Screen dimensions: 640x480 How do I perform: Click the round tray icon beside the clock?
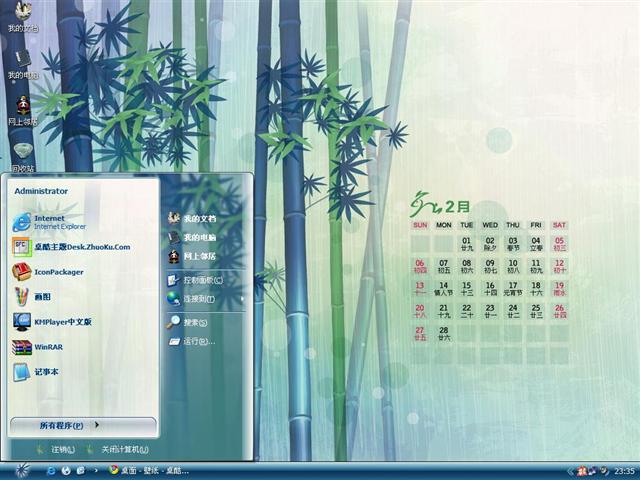click(x=604, y=471)
